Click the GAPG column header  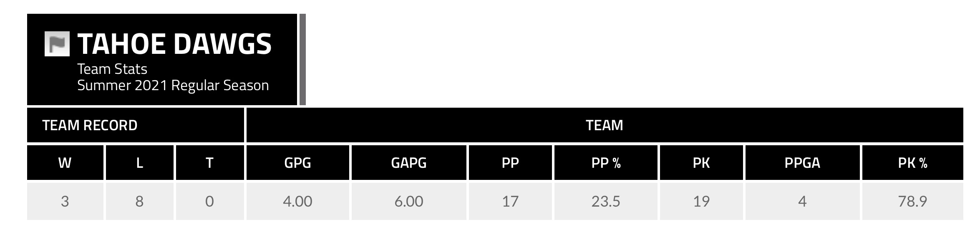click(408, 163)
